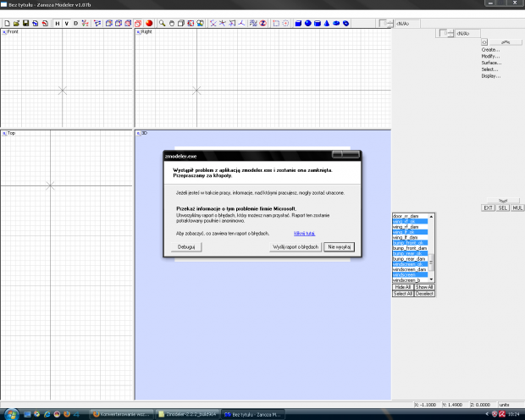525x420 pixels.
Task: Select bump_rear_ok in objects list
Action: (x=410, y=253)
